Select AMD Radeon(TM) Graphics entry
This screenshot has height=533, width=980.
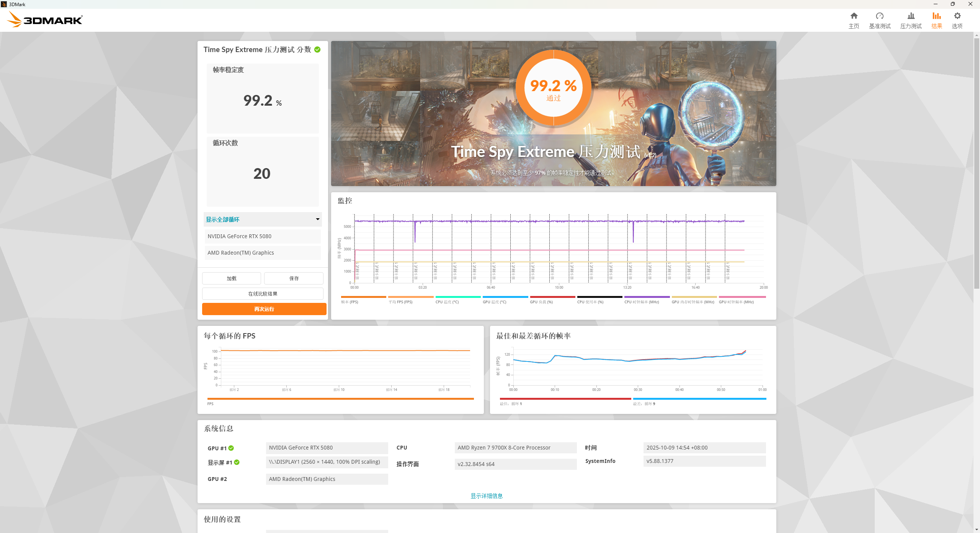click(x=263, y=253)
